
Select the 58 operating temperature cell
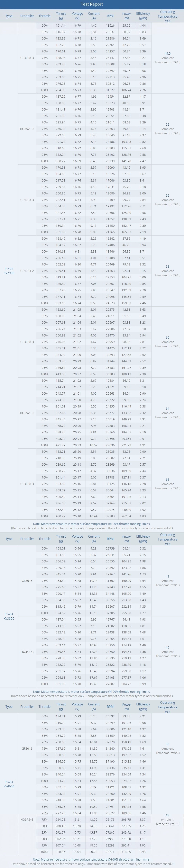pyautogui.click(x=168, y=271)
